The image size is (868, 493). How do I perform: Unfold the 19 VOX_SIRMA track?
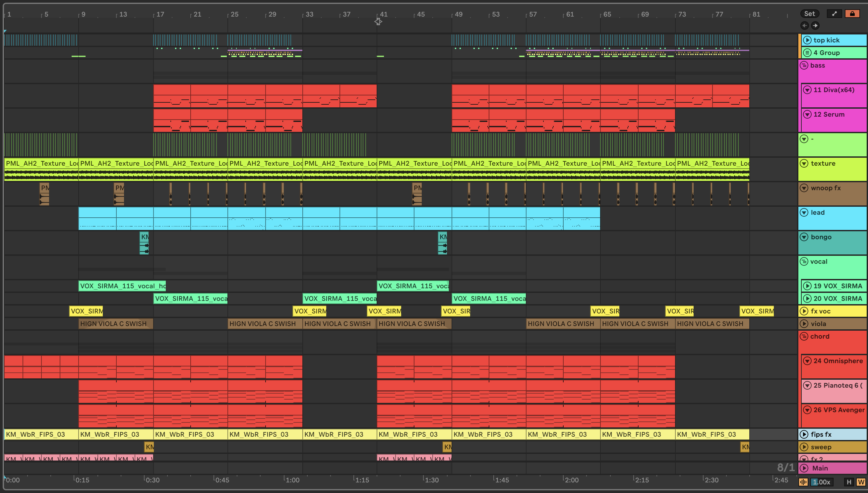pos(807,286)
